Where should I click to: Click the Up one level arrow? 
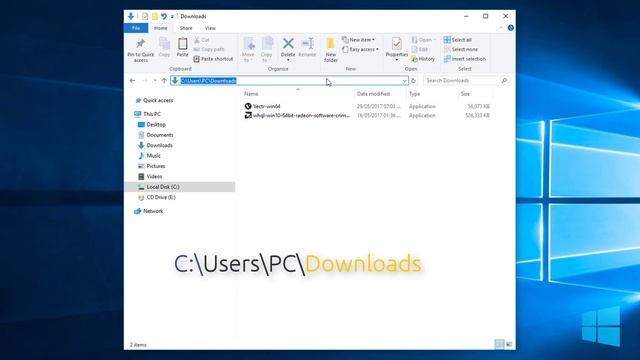(164, 81)
